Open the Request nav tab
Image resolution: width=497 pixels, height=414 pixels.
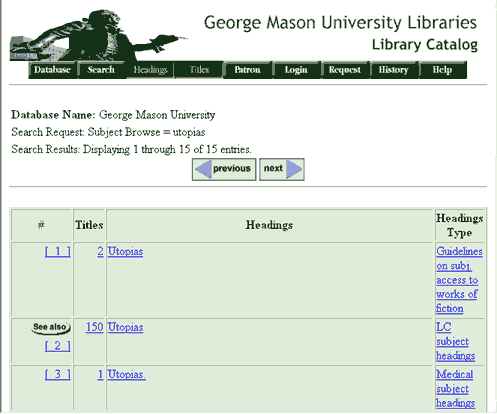pos(345,70)
